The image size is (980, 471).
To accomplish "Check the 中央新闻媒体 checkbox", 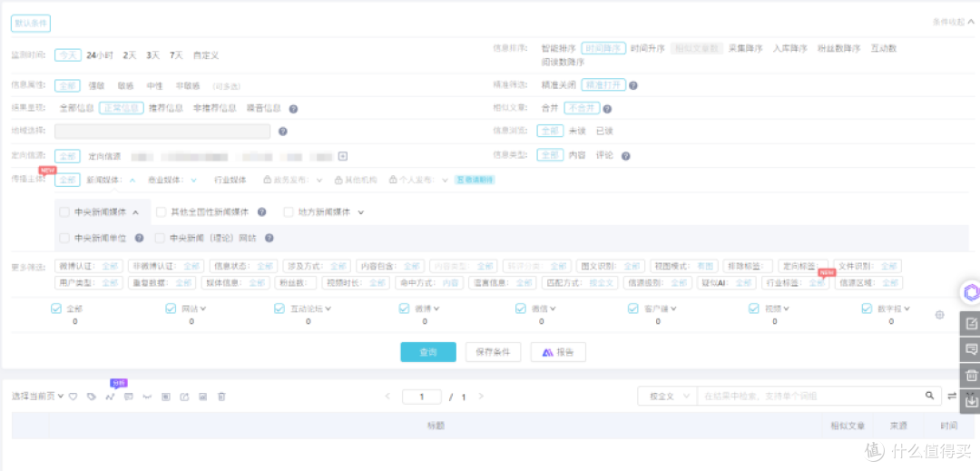I will click(x=64, y=212).
